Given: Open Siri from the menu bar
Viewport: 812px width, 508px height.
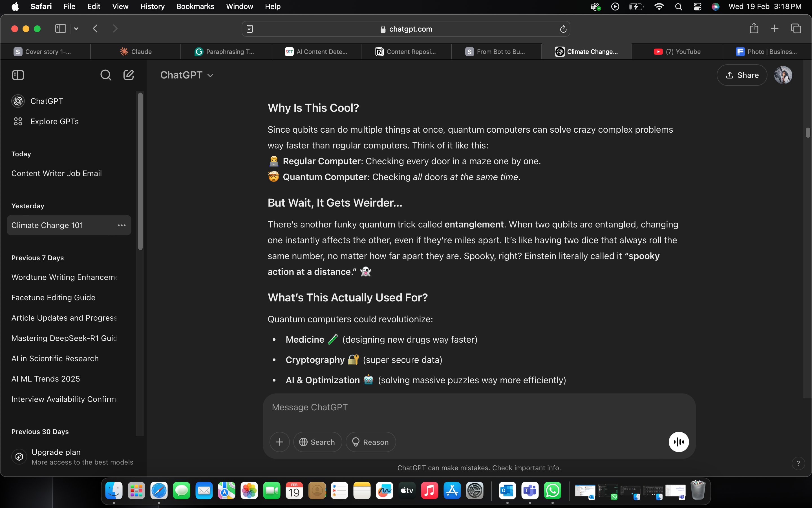Looking at the screenshot, I should click(x=715, y=6).
